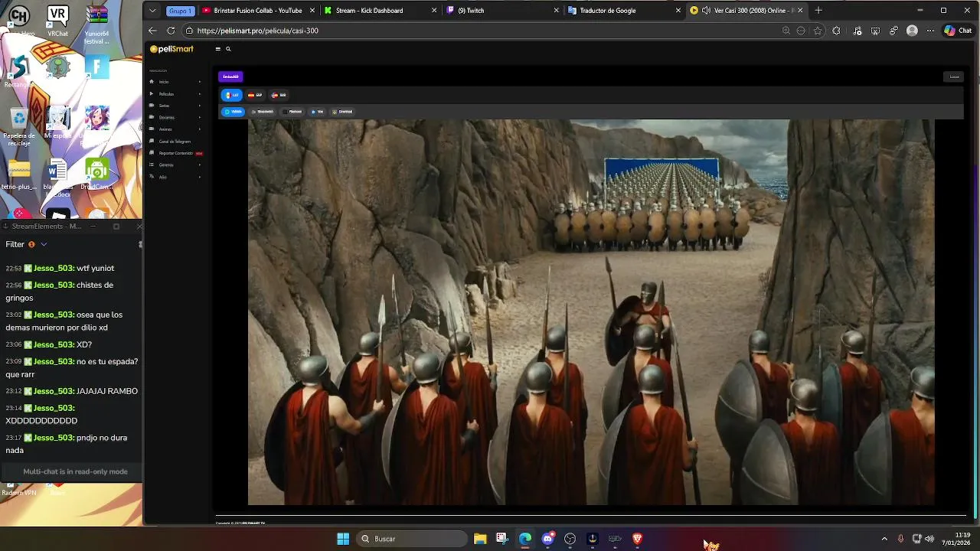Open the browser extensions puzzle icon
The width and height of the screenshot is (980, 551).
coord(836,31)
